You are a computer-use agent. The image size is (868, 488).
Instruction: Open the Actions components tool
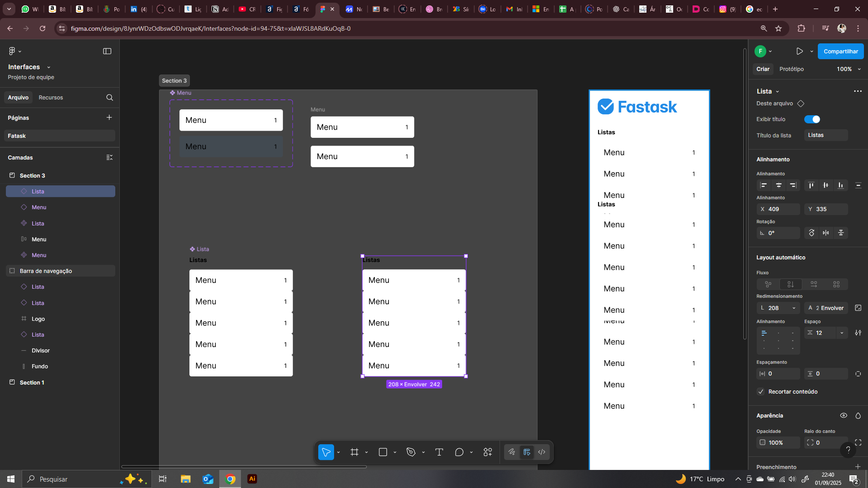point(488,452)
